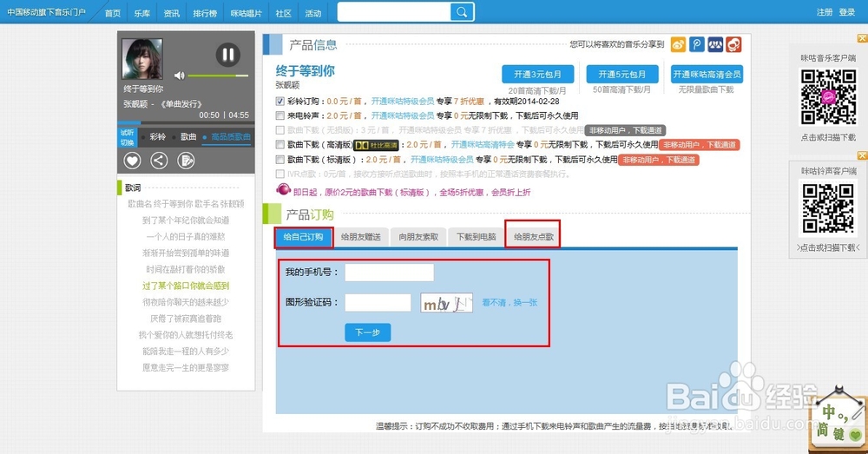Screen dimensions: 868x454
Task: Click the 注册 link
Action: (825, 12)
